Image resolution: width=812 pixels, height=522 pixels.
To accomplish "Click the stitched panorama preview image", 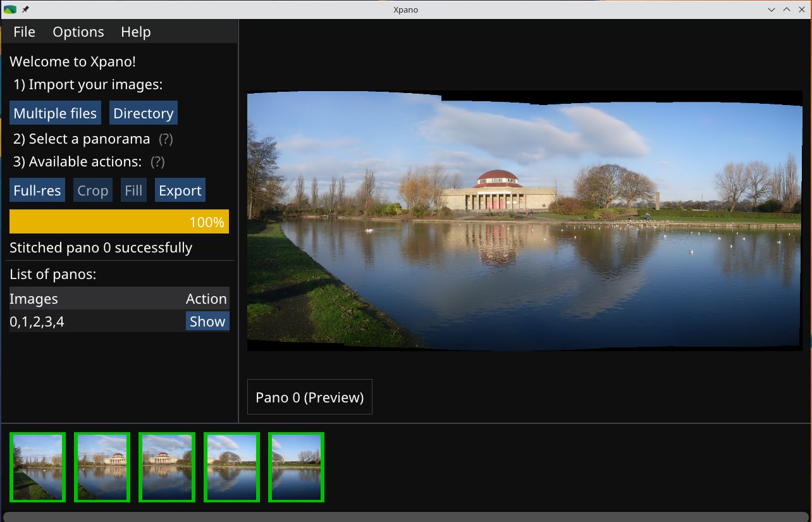I will pyautogui.click(x=524, y=221).
